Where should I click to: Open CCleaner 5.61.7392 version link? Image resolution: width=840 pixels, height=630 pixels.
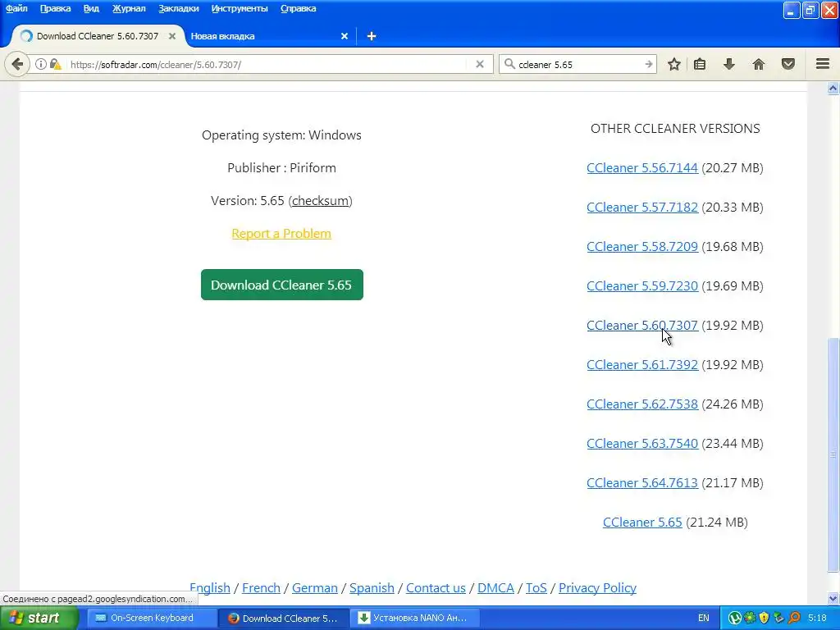tap(642, 365)
